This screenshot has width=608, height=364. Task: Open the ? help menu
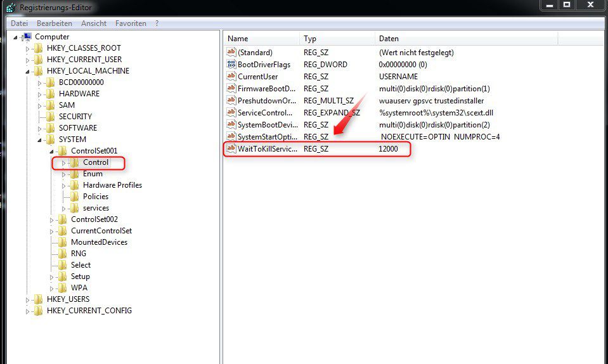coord(157,23)
